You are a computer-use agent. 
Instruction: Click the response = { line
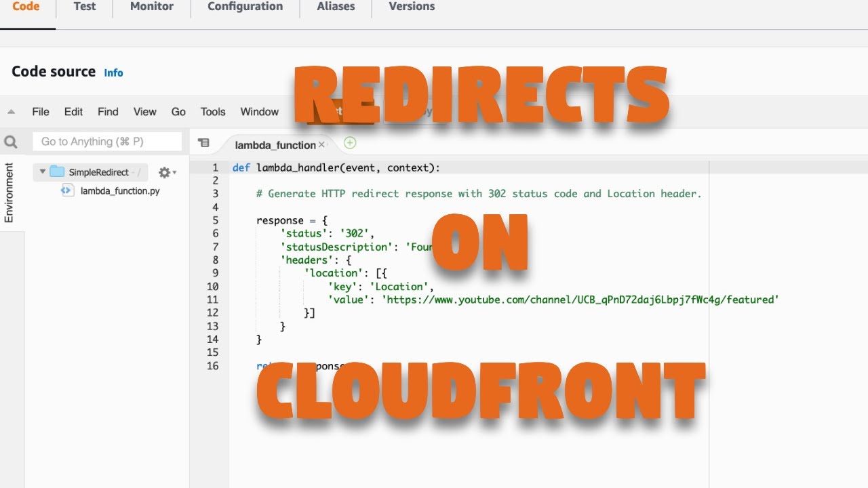coord(292,220)
